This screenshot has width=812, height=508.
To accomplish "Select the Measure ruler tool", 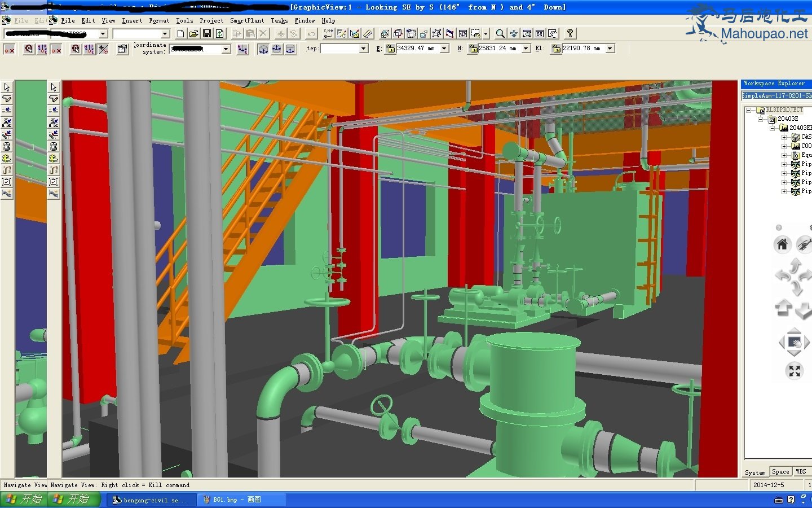I will (x=368, y=34).
